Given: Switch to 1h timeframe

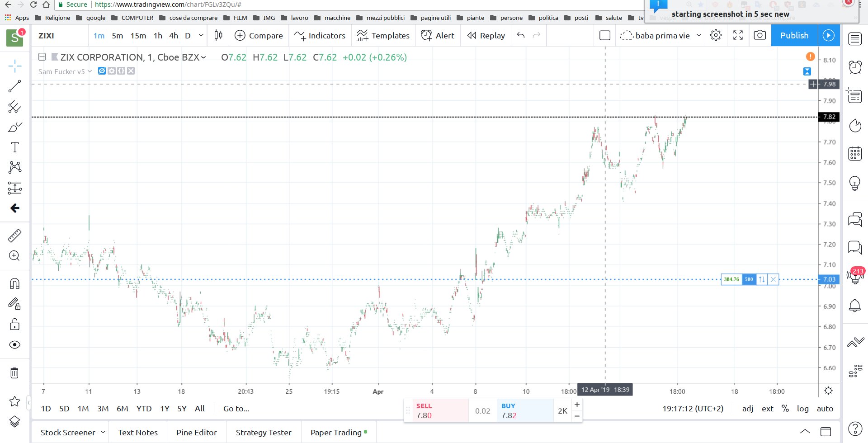Looking at the screenshot, I should click(158, 35).
